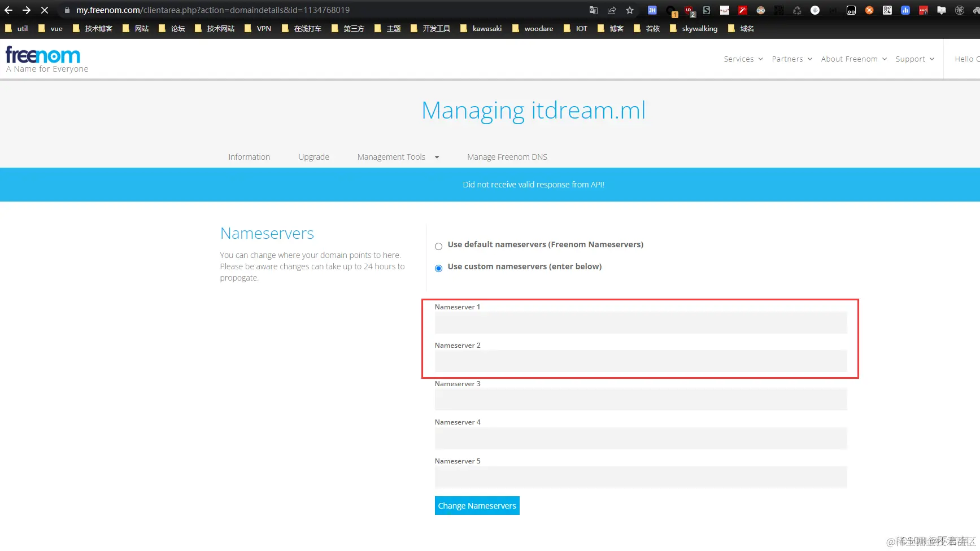Open the black circle extension with badge 1
Image resolution: width=980 pixels, height=551 pixels.
[670, 10]
